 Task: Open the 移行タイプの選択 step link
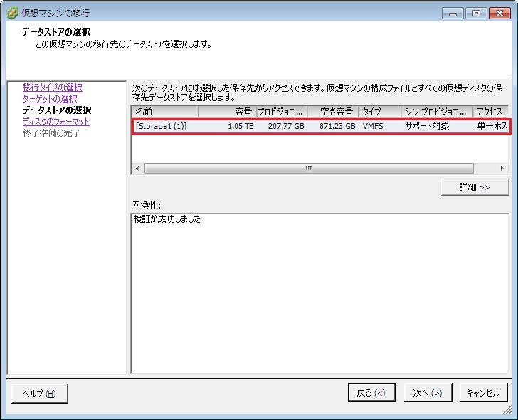tap(52, 88)
